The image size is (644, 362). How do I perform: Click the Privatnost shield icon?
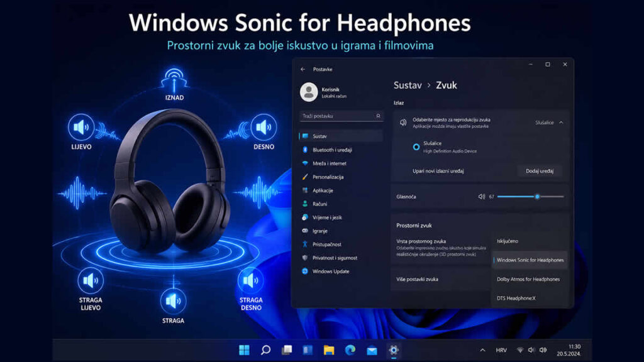[x=305, y=258]
